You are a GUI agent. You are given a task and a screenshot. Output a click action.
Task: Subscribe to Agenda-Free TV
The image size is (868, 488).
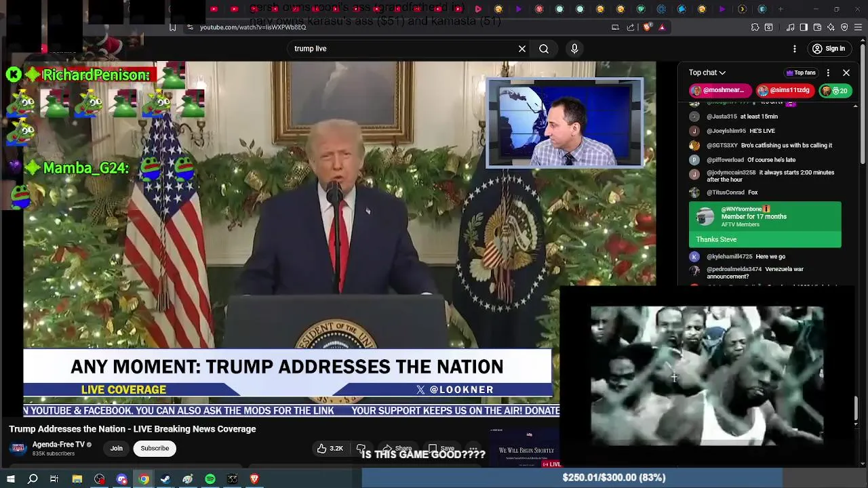155,448
